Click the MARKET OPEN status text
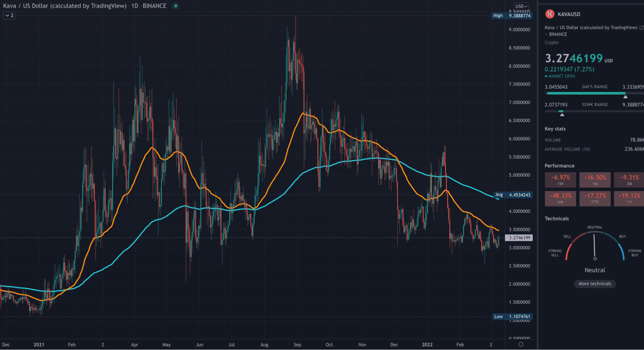This screenshot has height=350, width=644. click(562, 76)
